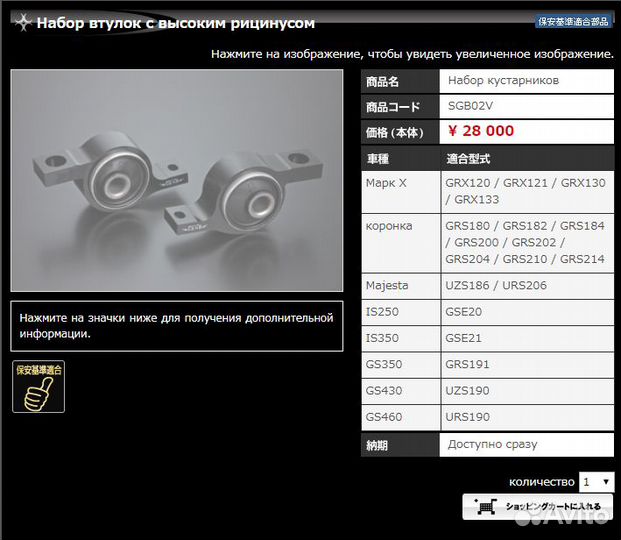This screenshot has height=540, width=621.
Task: Click the thumbs-up safety standard icon
Action: point(38,387)
